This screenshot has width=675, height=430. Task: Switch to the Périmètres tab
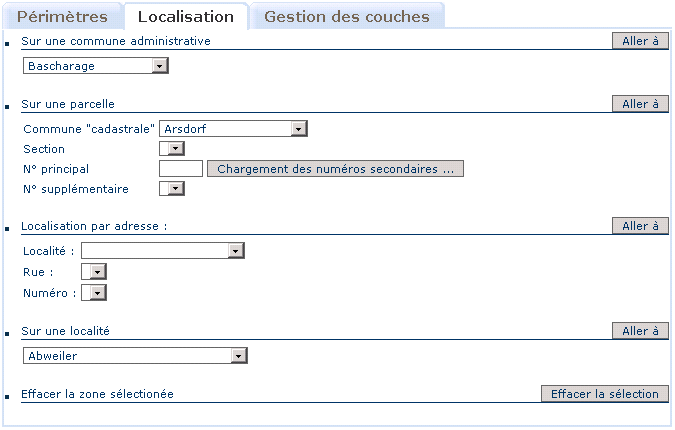(62, 17)
